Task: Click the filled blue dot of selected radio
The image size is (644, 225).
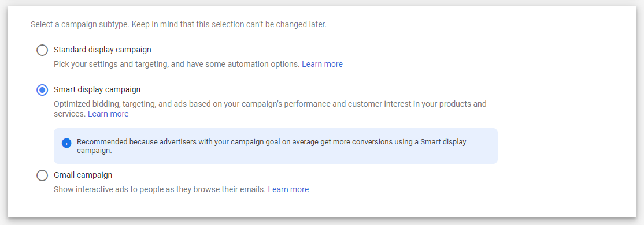Action: coord(42,90)
